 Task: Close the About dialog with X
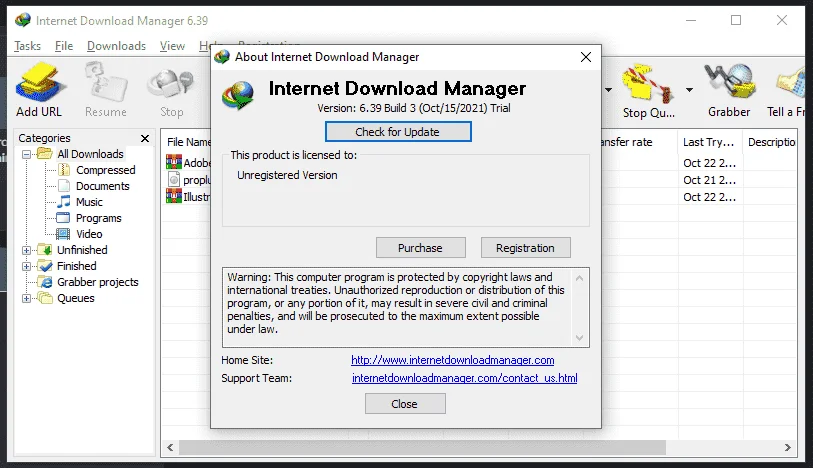click(586, 57)
